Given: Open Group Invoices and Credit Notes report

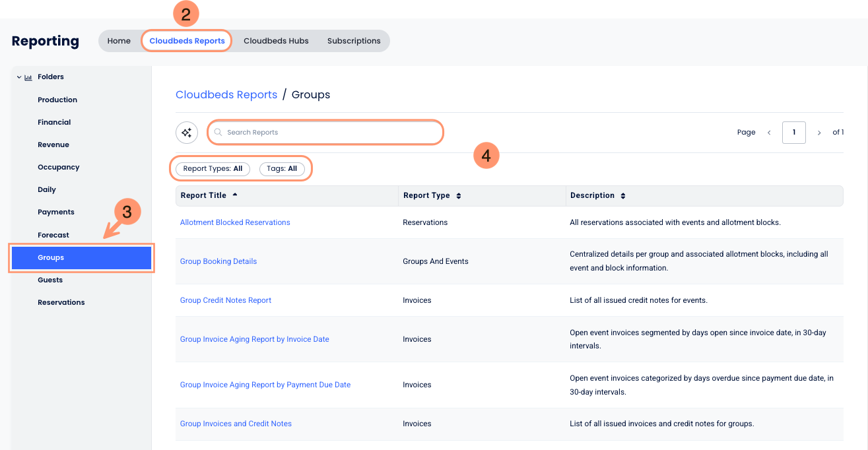Looking at the screenshot, I should coord(236,424).
